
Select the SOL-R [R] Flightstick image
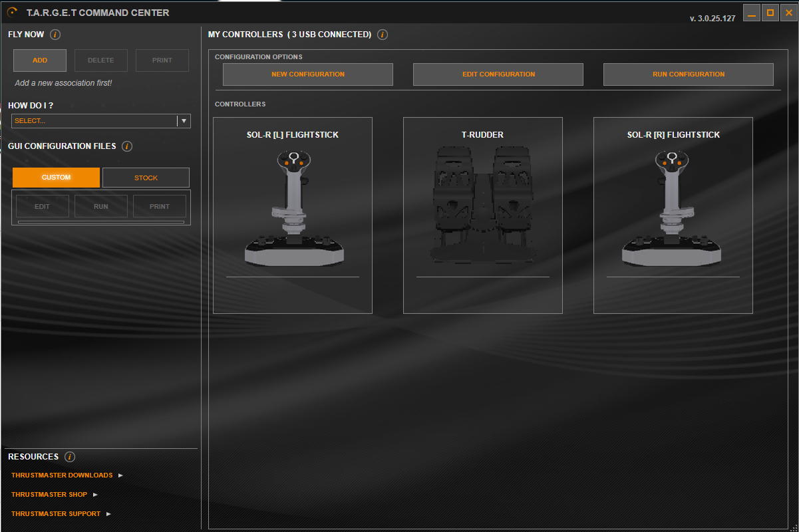(x=673, y=207)
